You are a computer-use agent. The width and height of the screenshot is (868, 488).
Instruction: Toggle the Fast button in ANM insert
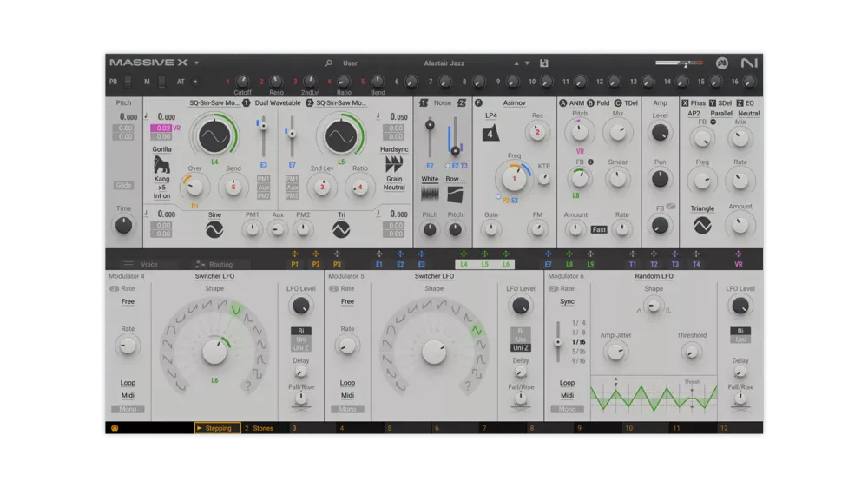coord(599,229)
